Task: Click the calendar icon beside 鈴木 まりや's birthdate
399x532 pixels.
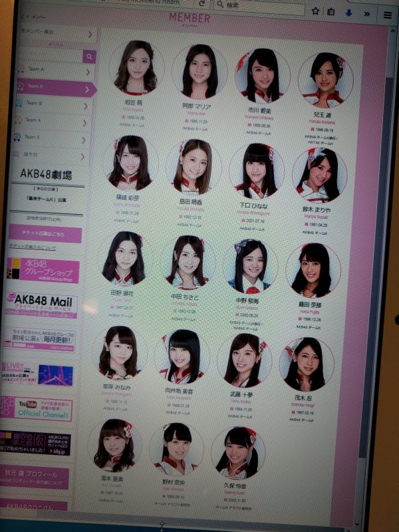Action: tap(307, 224)
